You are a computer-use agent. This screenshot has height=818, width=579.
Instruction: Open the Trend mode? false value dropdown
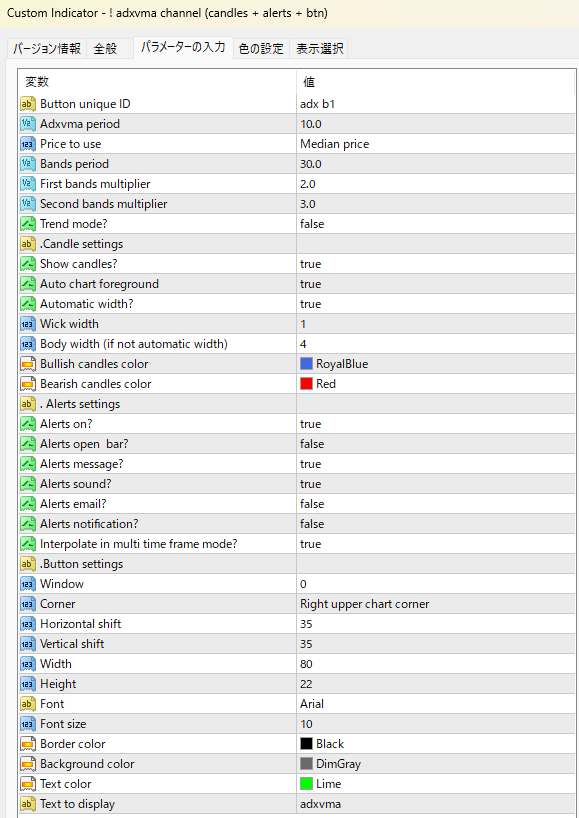coord(436,224)
